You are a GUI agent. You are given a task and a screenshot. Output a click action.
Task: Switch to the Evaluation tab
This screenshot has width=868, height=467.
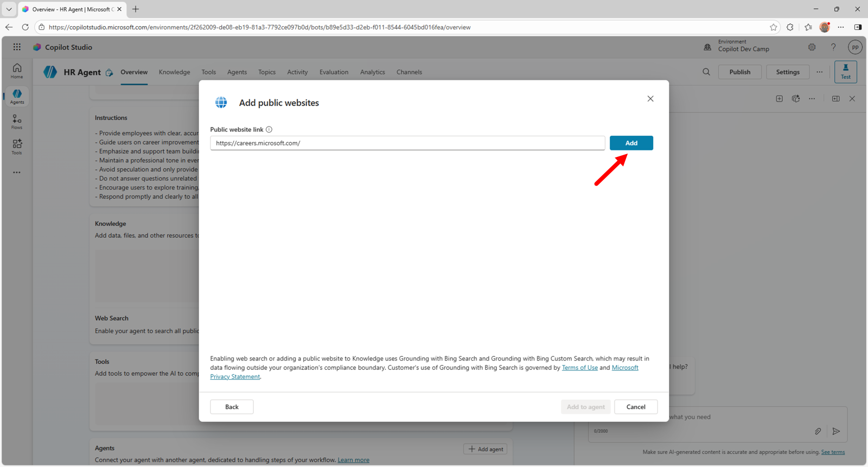pyautogui.click(x=334, y=72)
